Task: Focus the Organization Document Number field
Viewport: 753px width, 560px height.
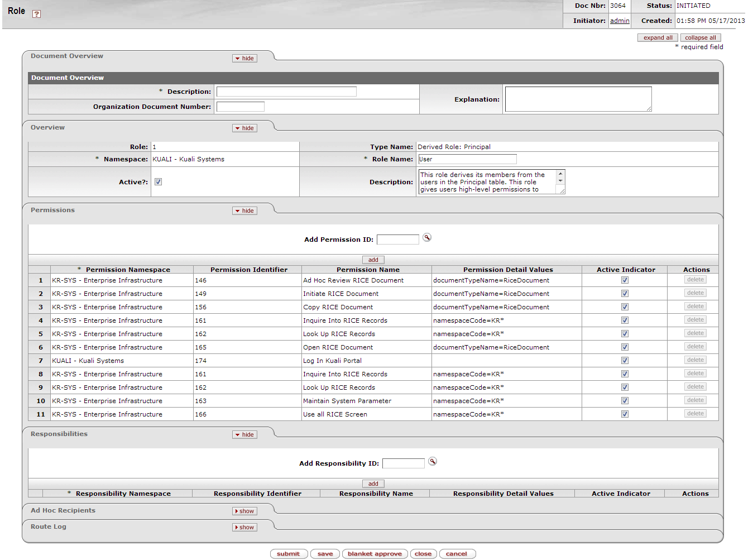Action: [x=241, y=107]
